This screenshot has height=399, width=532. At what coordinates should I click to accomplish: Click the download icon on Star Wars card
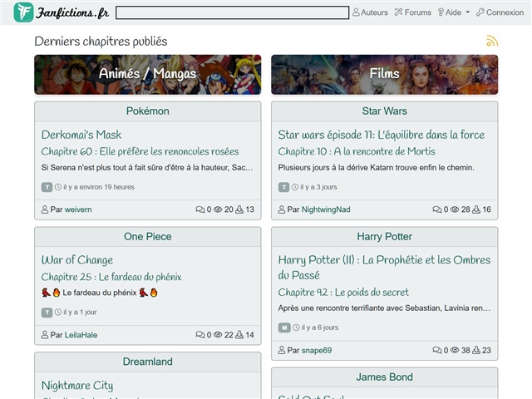tap(476, 209)
